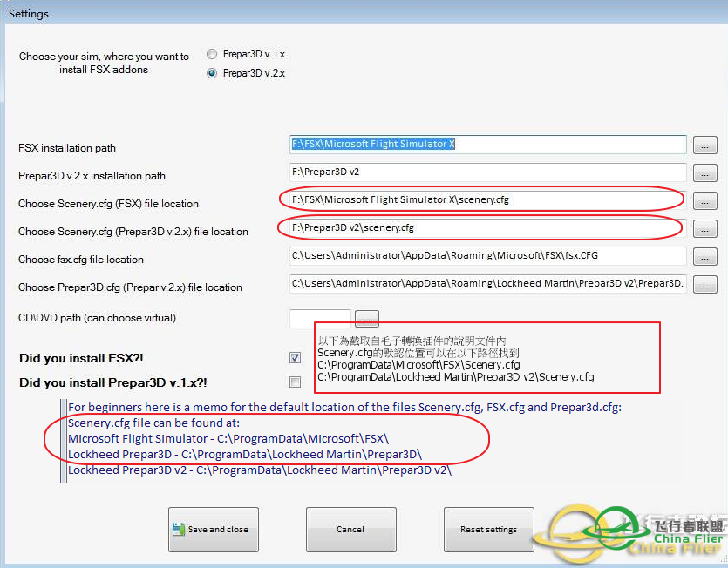This screenshot has height=568, width=728.
Task: Browse for Prepar3D v.2.x installation path
Action: coord(704,173)
